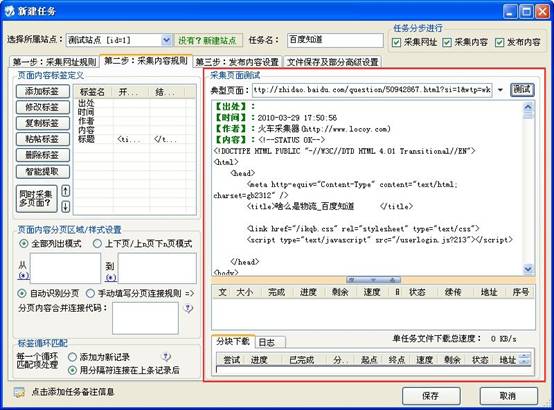Viewport: 554px width, 410px height.
Task: Select 手动填写分页连接规则 radio button
Action: [x=90, y=293]
